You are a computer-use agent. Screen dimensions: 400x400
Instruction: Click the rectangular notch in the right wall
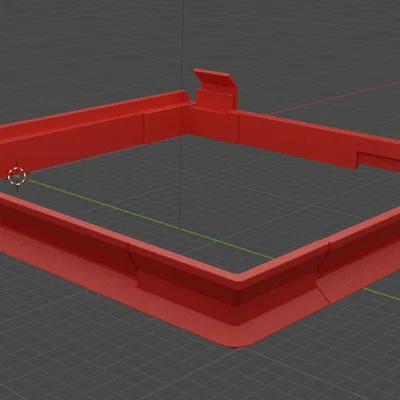[378, 161]
